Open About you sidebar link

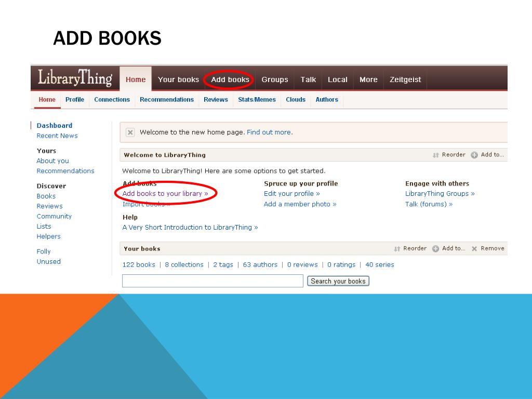click(x=52, y=161)
